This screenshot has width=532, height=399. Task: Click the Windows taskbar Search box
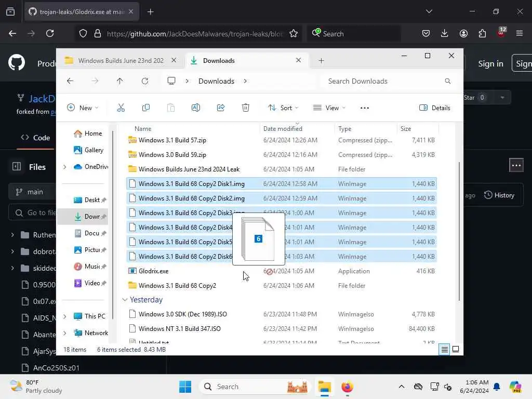(x=255, y=387)
